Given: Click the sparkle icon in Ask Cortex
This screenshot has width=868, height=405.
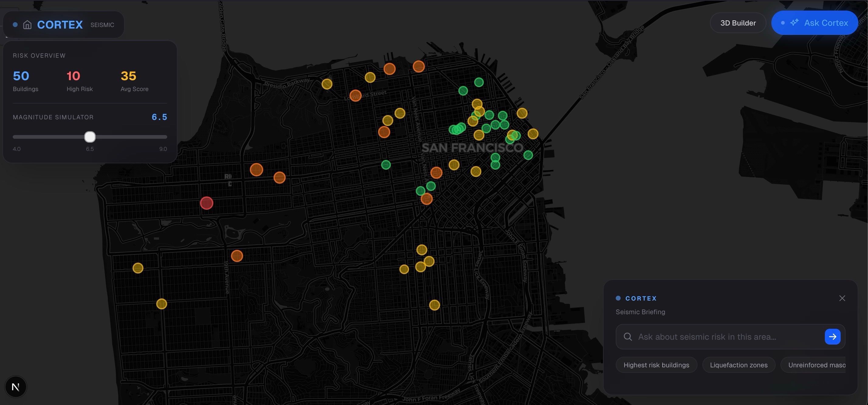Looking at the screenshot, I should (x=794, y=22).
